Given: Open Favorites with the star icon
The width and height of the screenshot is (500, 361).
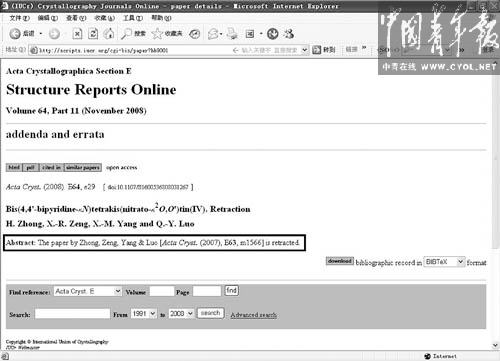Looking at the screenshot, I should 167,33.
